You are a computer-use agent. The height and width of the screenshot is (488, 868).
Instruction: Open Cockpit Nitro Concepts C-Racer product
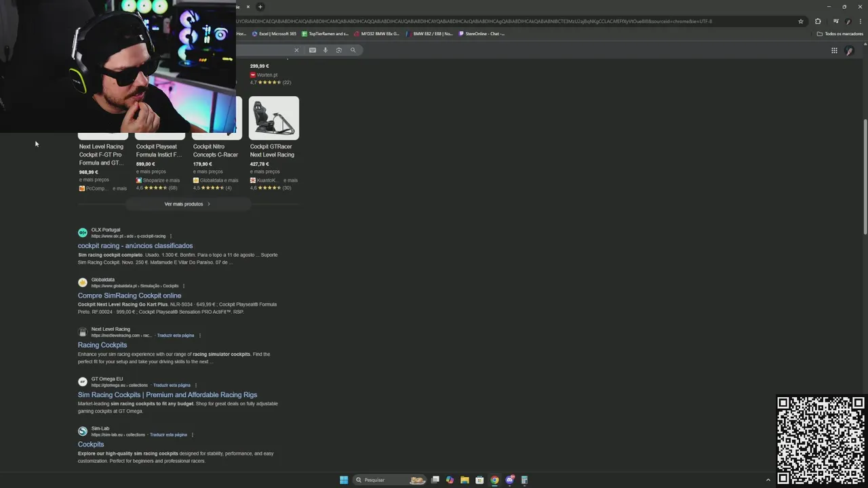click(x=216, y=150)
